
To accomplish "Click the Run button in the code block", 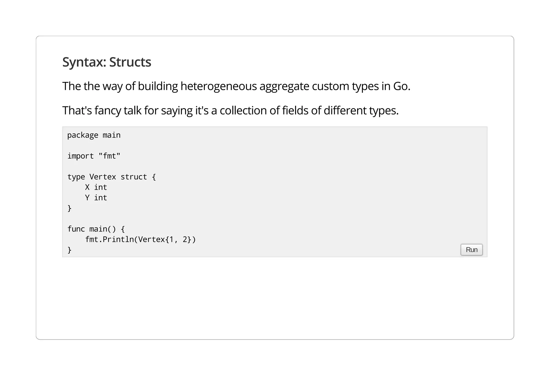I will click(472, 250).
